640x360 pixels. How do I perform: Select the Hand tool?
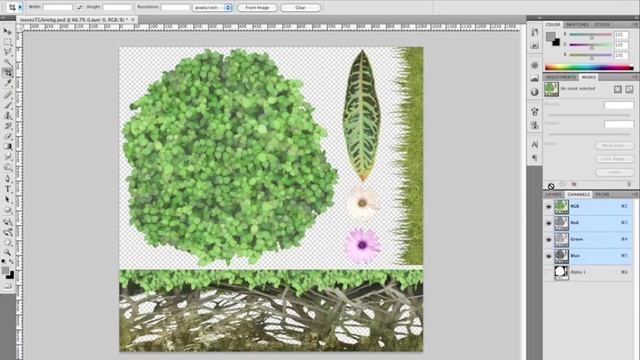click(7, 243)
